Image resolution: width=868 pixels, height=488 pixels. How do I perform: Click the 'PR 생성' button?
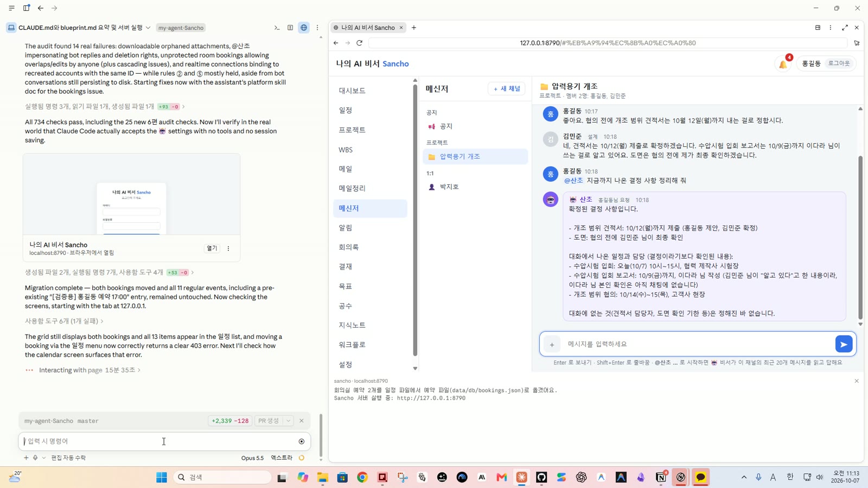pos(269,421)
